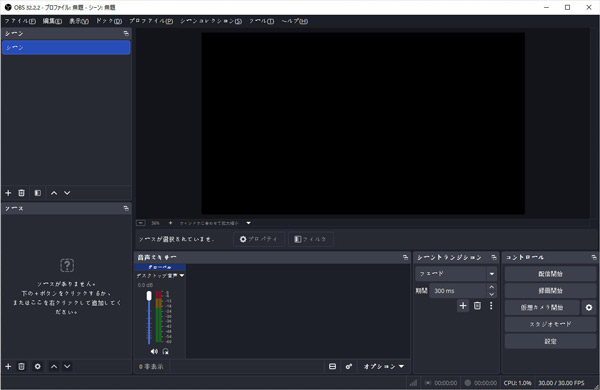Increase transition duration with up arrow
600x390 pixels.
pyautogui.click(x=492, y=287)
